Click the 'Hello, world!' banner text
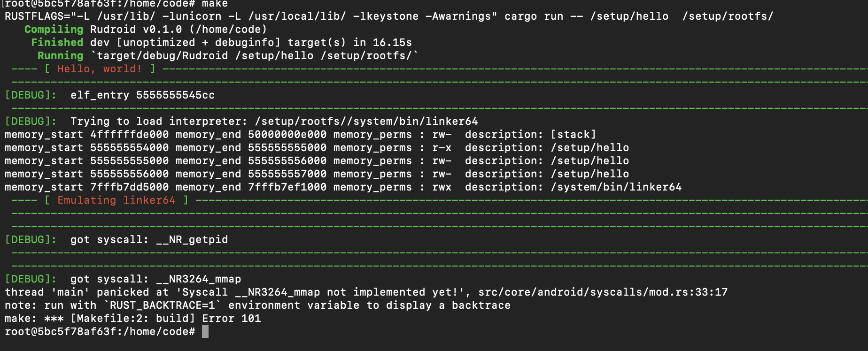The width and height of the screenshot is (868, 351). pyautogui.click(x=100, y=69)
